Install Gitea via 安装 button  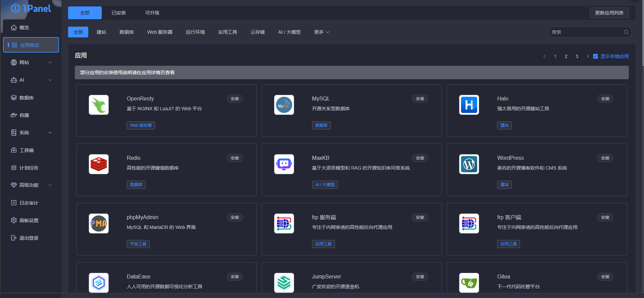click(x=605, y=277)
